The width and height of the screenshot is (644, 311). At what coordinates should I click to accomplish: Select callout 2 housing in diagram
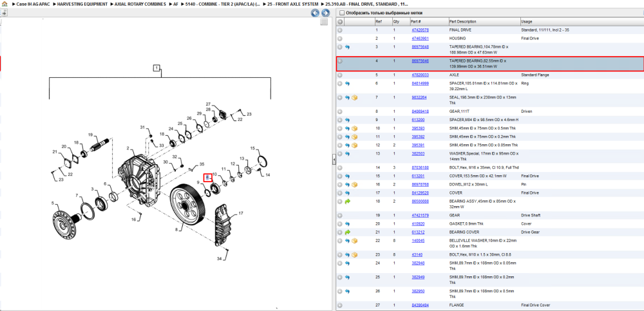(x=128, y=148)
